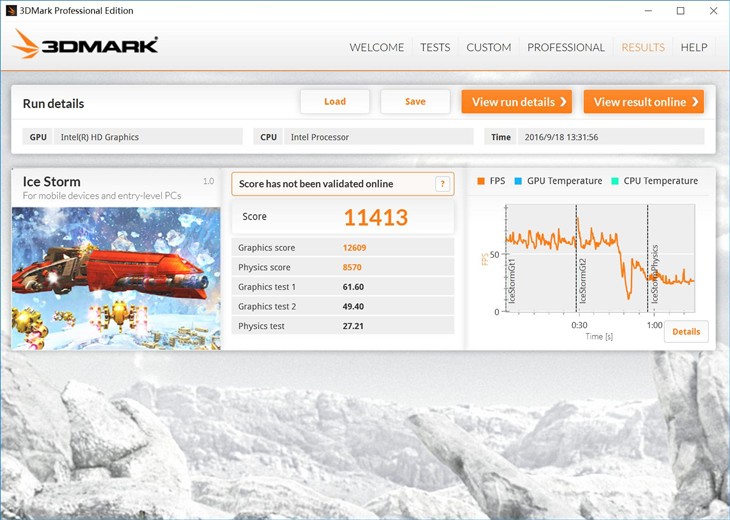Screen dimensions: 730x520
Task: Click the question mark help icon
Action: point(442,184)
